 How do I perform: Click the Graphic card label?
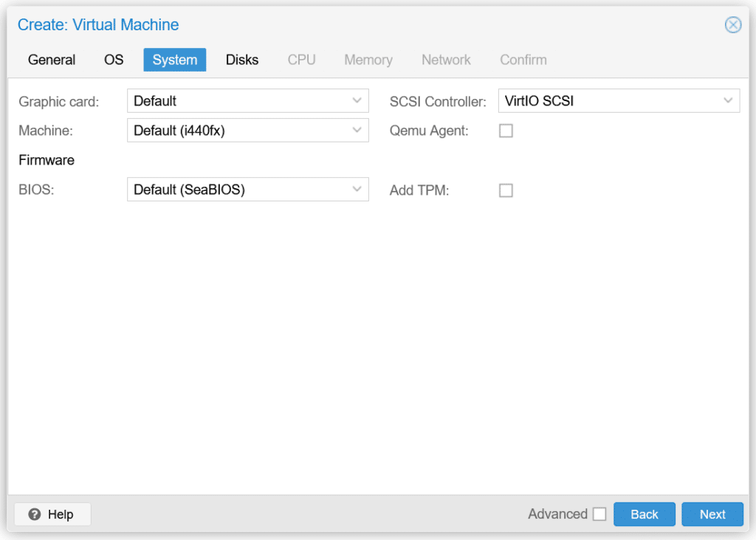pos(58,102)
